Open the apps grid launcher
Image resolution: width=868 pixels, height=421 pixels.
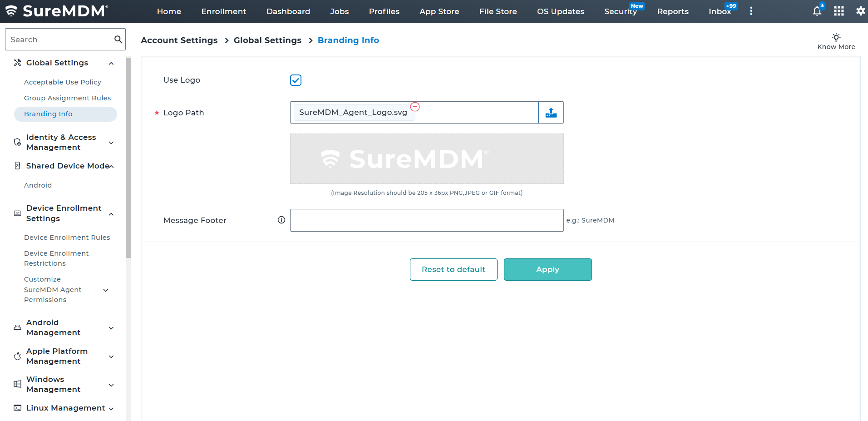pos(839,11)
